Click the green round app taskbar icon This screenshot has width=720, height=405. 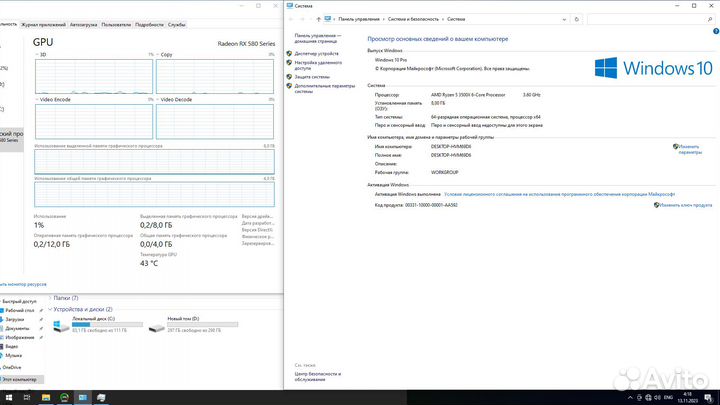[64, 397]
